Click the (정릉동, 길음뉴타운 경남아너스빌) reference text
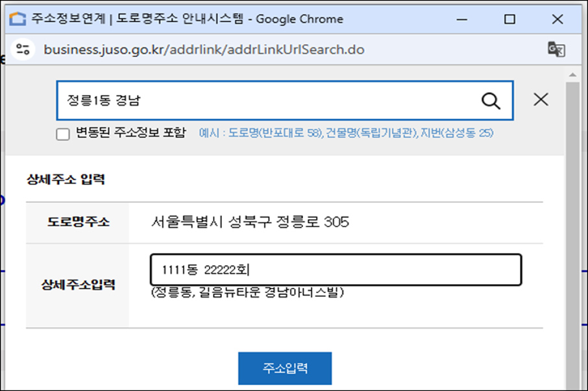588x391 pixels. 247,292
